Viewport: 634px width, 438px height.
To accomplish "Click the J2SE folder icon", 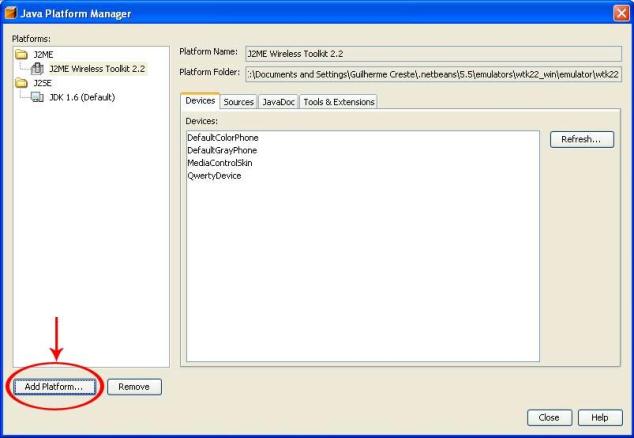I will tap(21, 83).
